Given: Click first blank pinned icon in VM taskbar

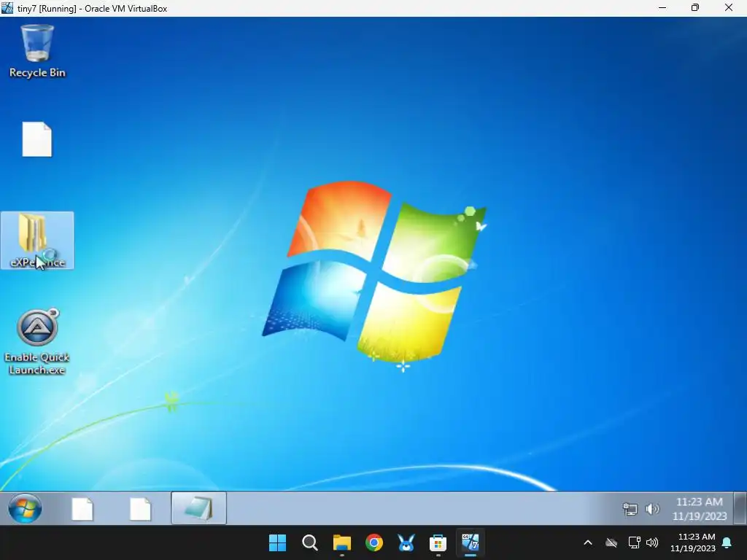Looking at the screenshot, I should (x=82, y=509).
